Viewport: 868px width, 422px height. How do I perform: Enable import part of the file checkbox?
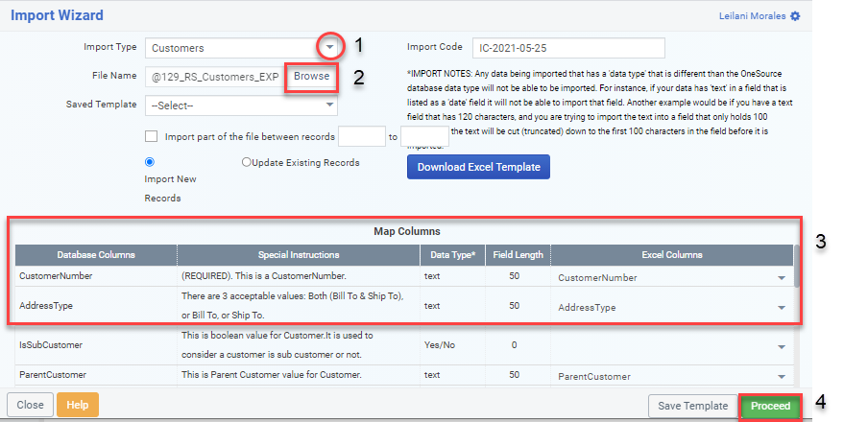click(x=151, y=137)
